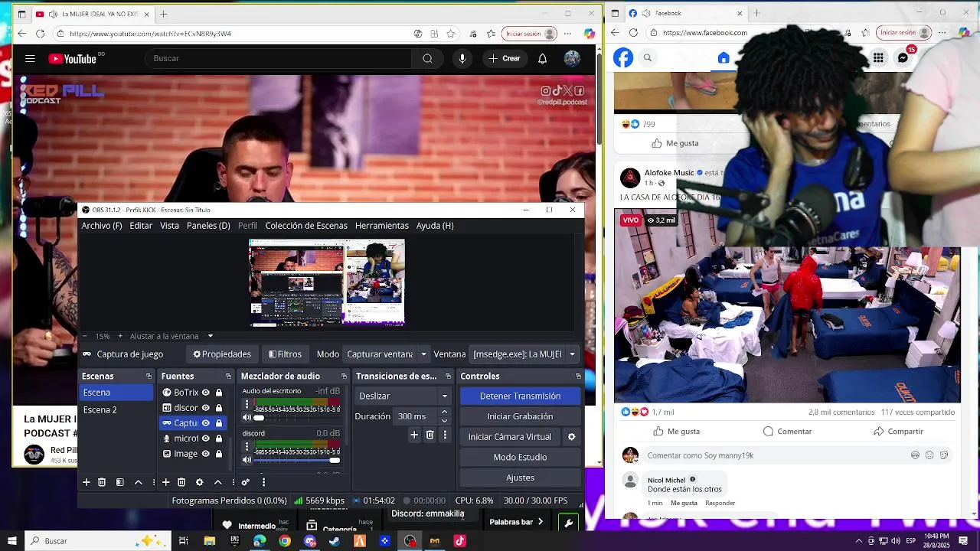
Task: Open transition more options menu
Action: coord(445,435)
